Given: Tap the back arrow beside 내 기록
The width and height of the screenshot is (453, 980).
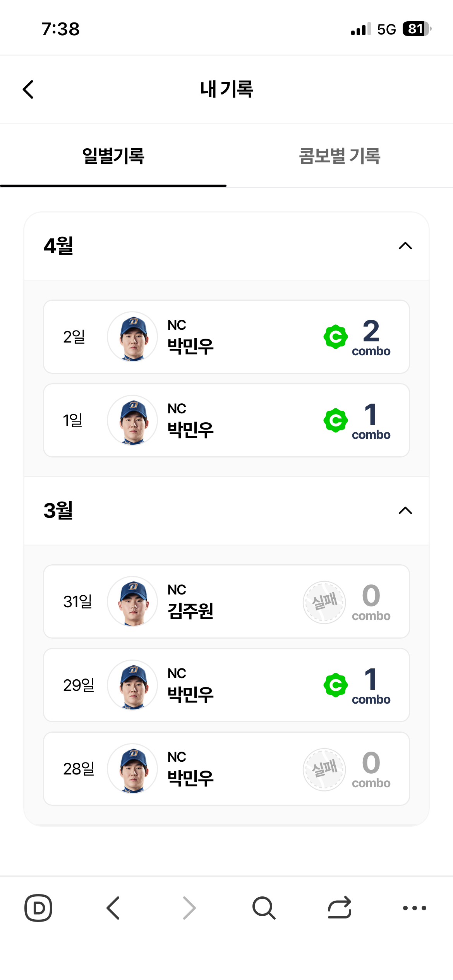Looking at the screenshot, I should click(28, 89).
